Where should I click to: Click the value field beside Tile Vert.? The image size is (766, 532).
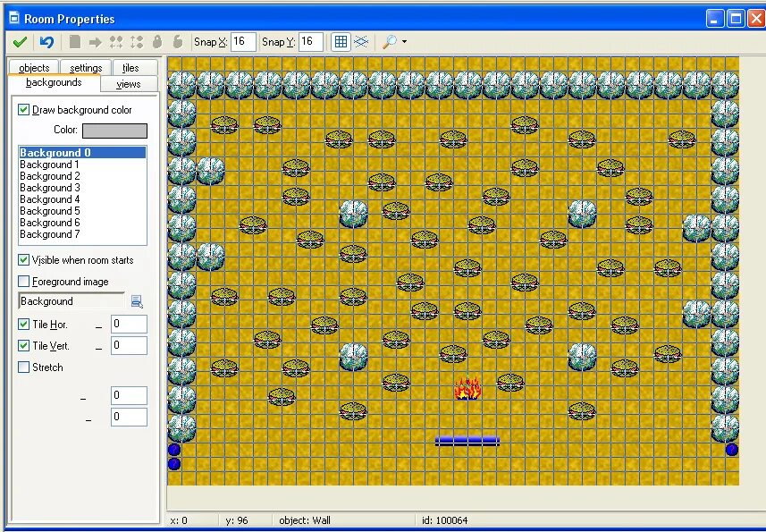pyautogui.click(x=129, y=345)
